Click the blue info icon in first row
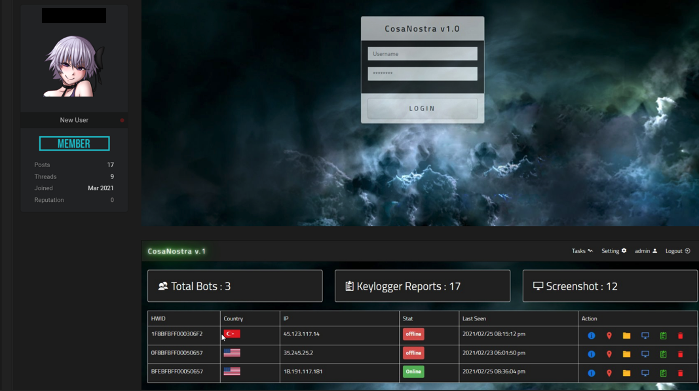 [591, 335]
